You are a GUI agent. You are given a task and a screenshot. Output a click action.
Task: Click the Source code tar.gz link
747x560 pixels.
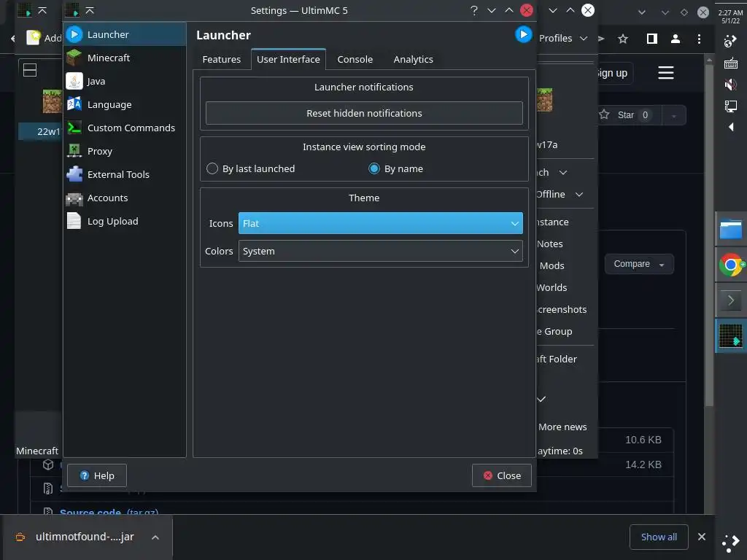(109, 511)
